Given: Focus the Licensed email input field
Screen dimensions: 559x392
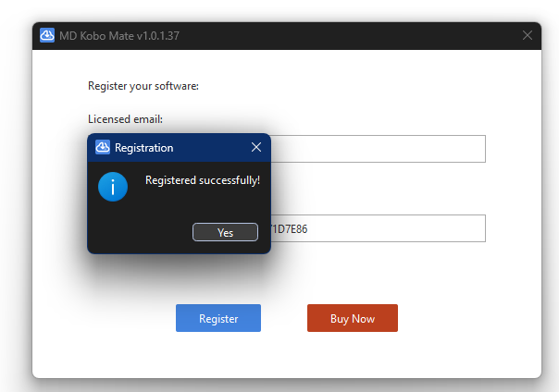Looking at the screenshot, I should 378,149.
